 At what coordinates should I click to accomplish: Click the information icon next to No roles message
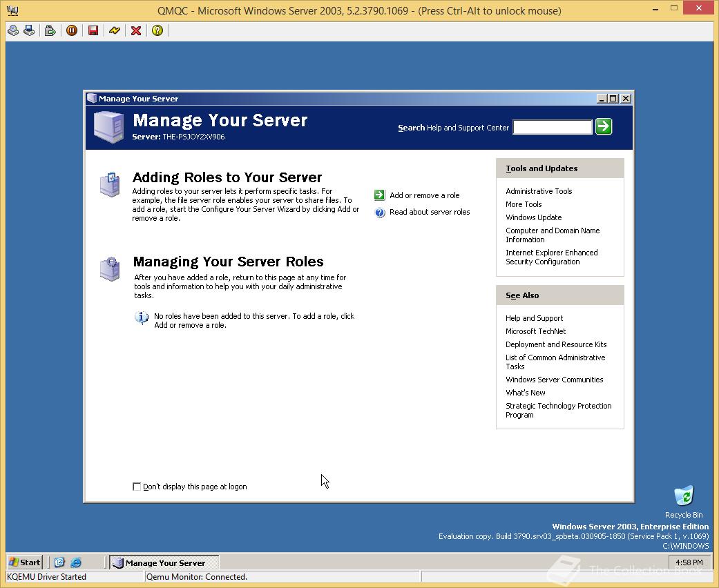click(142, 317)
